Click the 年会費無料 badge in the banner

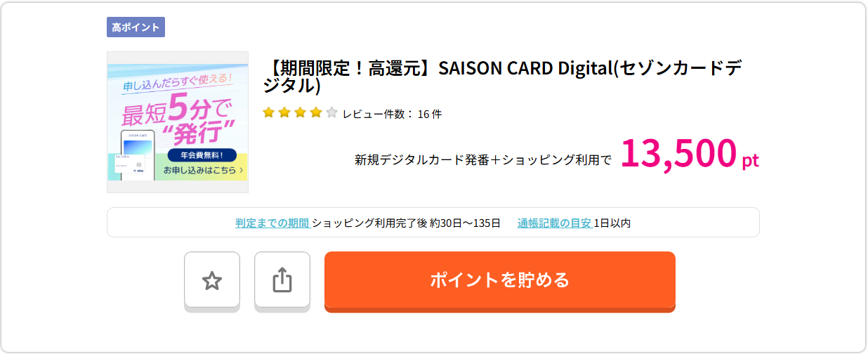click(202, 155)
